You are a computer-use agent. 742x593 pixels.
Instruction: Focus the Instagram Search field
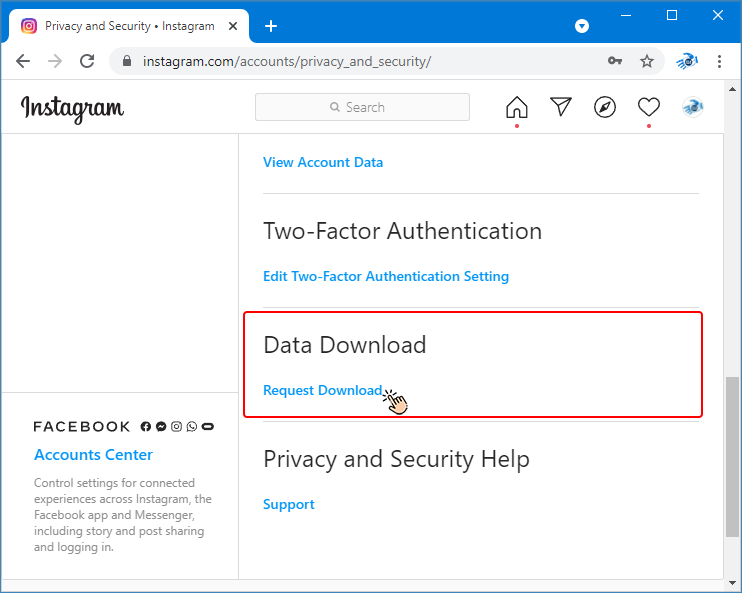362,107
